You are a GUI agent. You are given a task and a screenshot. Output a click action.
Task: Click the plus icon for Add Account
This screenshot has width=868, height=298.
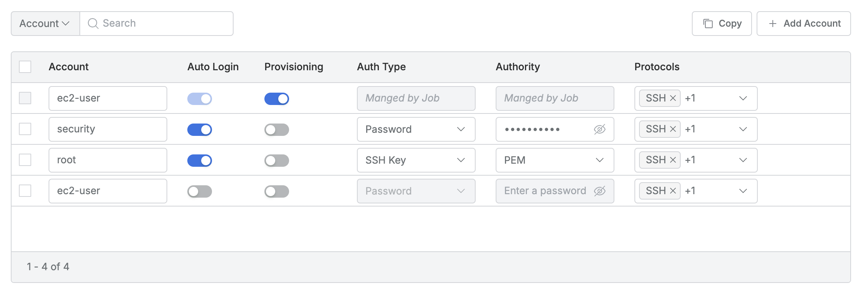[x=772, y=24]
